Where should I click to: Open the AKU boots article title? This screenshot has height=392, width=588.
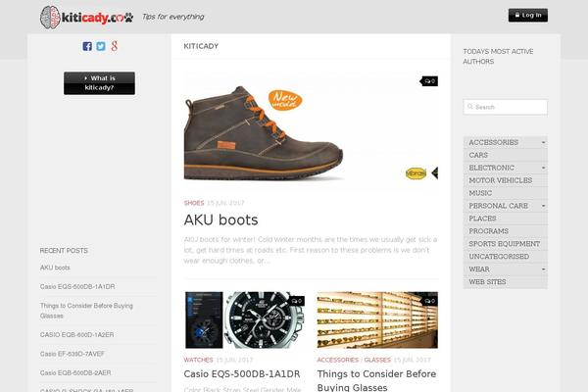point(220,220)
